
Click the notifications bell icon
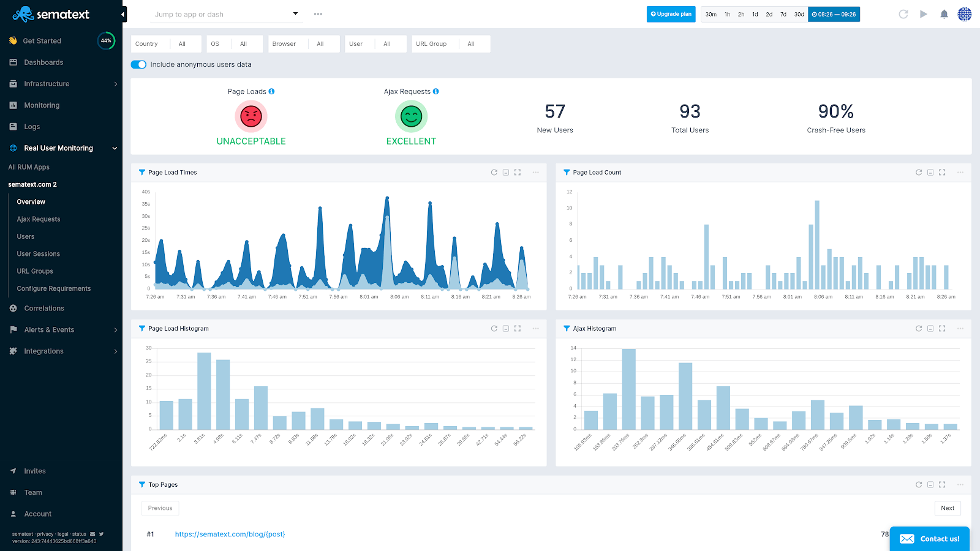pos(944,14)
